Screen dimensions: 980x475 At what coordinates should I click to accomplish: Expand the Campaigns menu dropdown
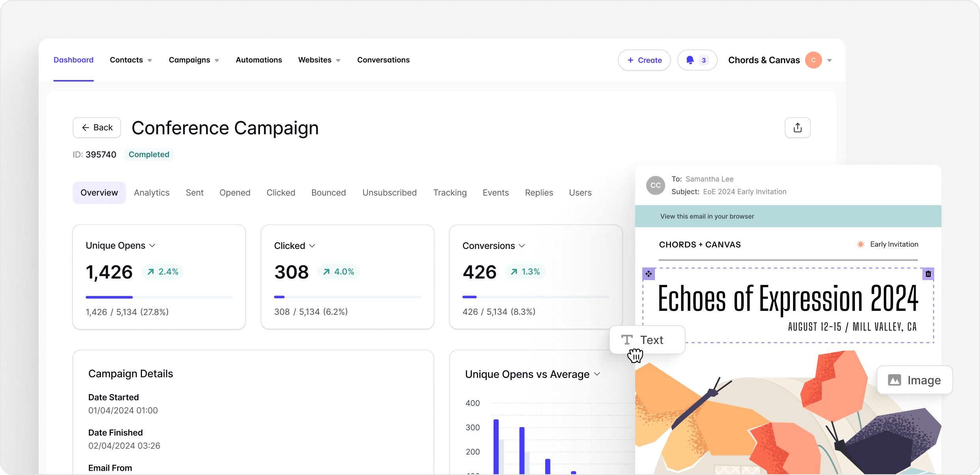217,60
